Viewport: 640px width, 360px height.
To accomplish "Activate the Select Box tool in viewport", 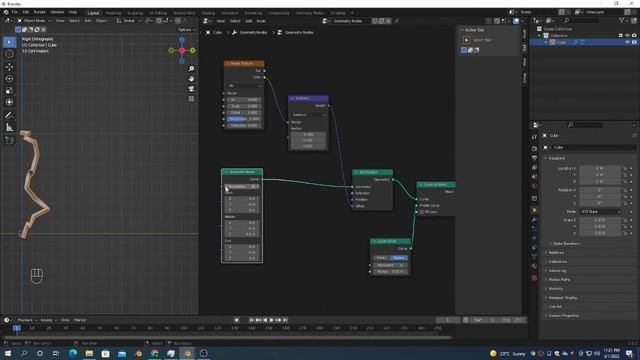I will [x=9, y=42].
